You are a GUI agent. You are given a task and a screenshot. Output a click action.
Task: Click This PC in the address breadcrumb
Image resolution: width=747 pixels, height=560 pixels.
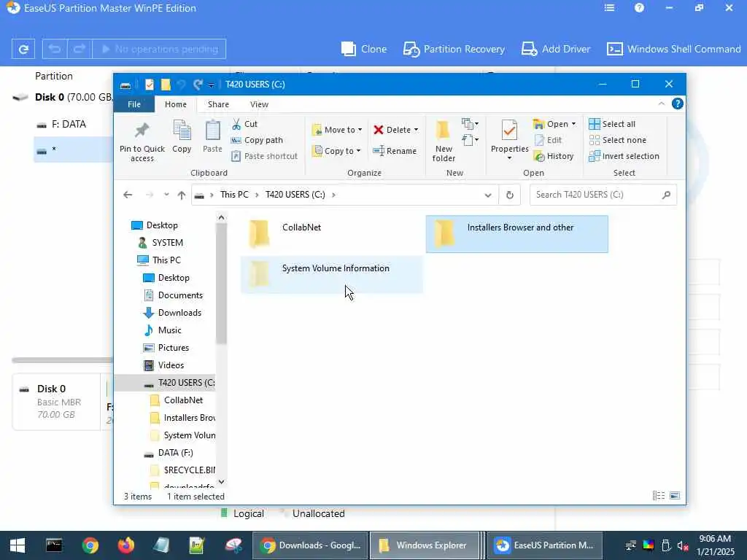[x=234, y=195]
